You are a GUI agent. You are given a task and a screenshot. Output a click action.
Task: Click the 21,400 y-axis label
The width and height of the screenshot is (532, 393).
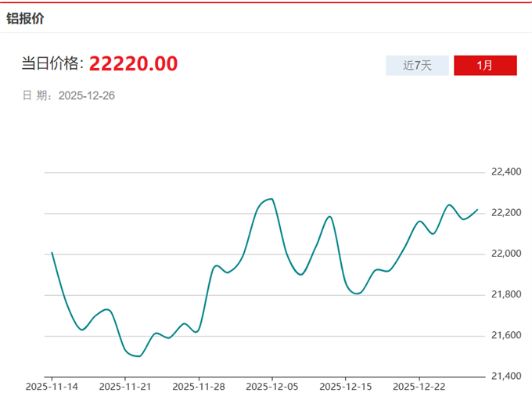tap(505, 376)
